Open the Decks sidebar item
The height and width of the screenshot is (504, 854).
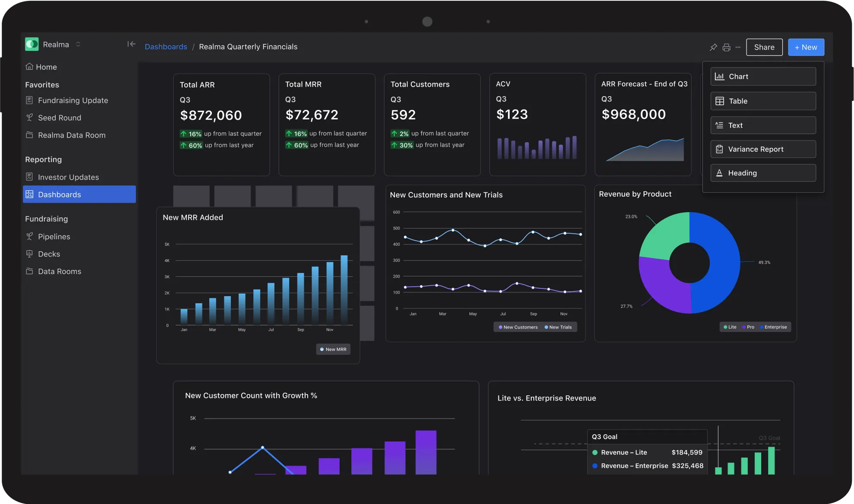(49, 254)
